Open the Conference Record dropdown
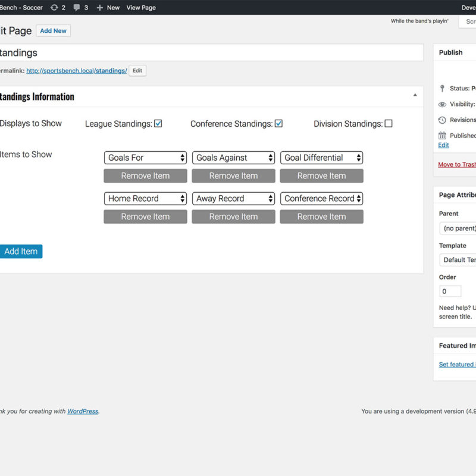The image size is (476, 476). tap(321, 199)
